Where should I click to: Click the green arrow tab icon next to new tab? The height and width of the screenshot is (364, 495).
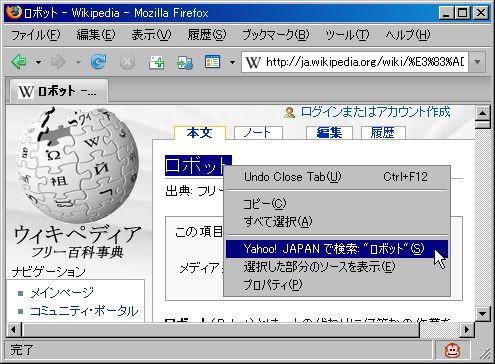(x=185, y=62)
